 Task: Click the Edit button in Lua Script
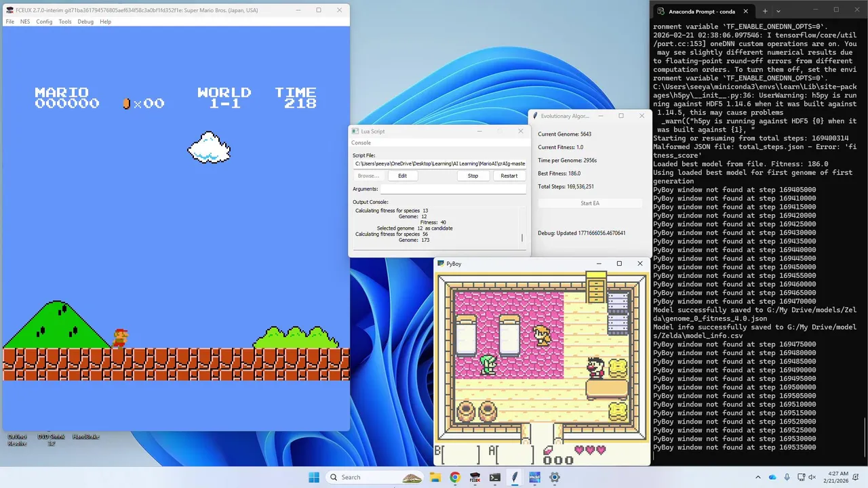click(402, 176)
